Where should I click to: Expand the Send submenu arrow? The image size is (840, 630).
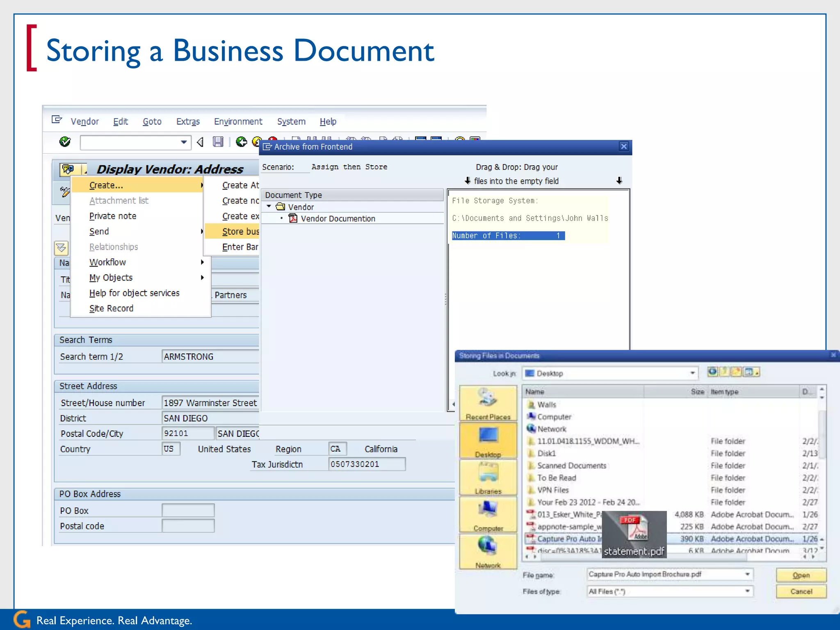pyautogui.click(x=202, y=231)
